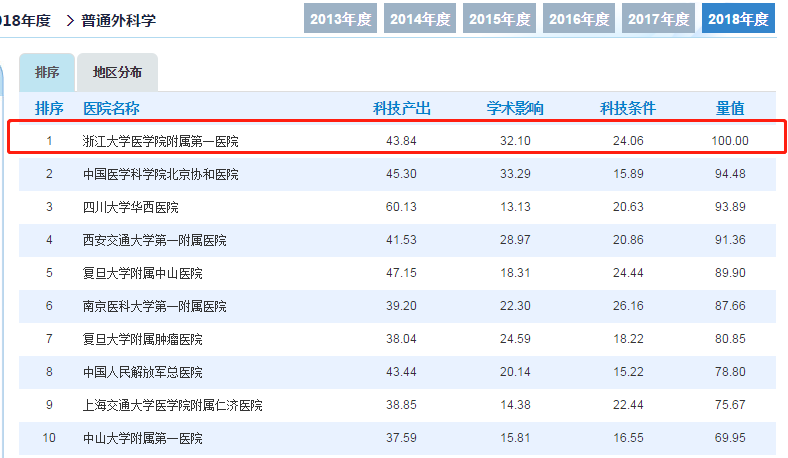
Task: Click the 科技条件 column header
Action: click(628, 108)
